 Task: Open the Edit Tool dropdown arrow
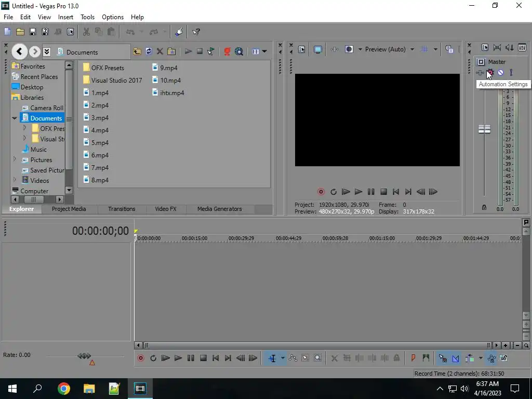coord(283,358)
